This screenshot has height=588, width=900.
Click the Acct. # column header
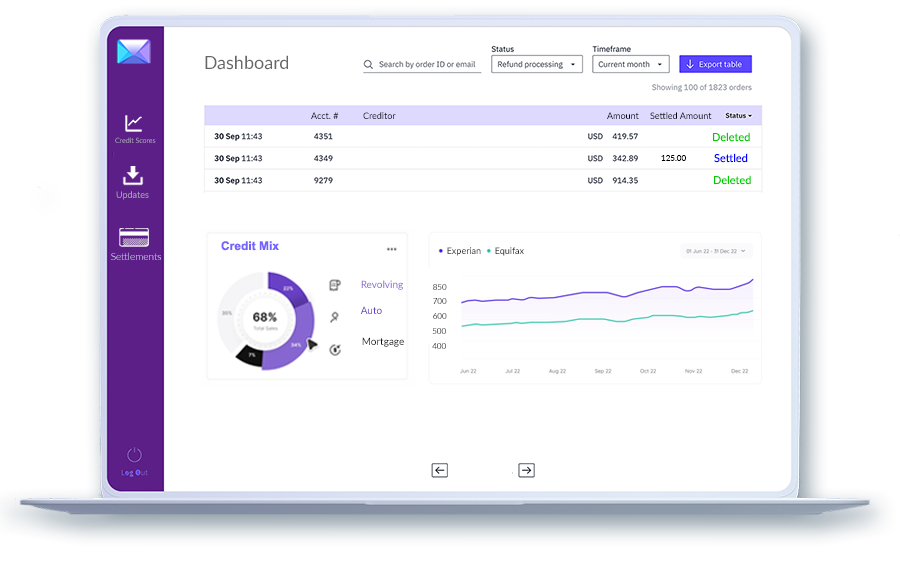(x=324, y=116)
